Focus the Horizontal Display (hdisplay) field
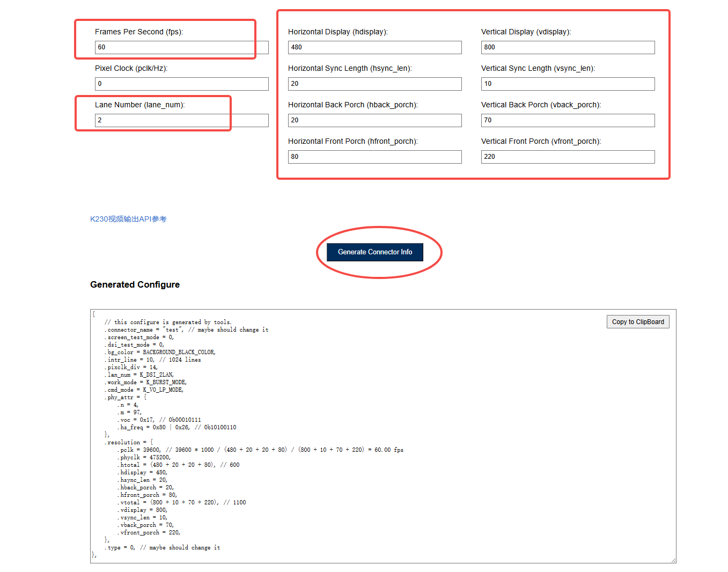The width and height of the screenshot is (728, 572). pyautogui.click(x=375, y=47)
